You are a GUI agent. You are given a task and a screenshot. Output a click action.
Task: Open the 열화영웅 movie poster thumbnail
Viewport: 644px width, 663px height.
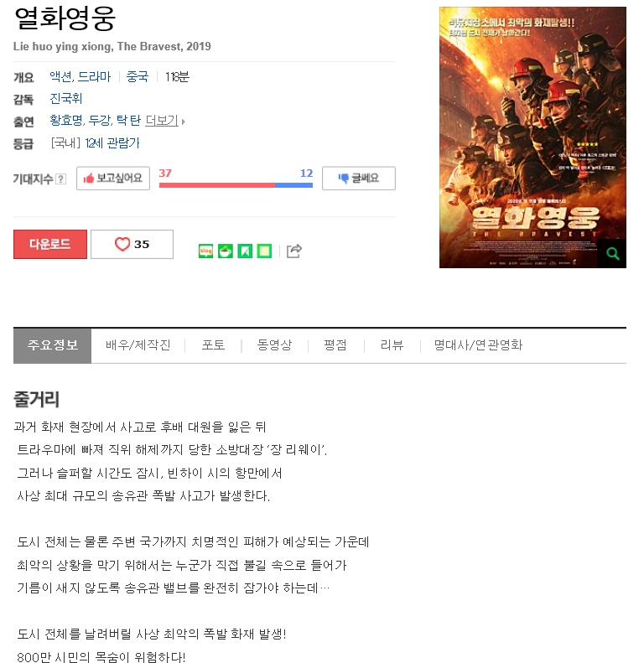click(532, 137)
